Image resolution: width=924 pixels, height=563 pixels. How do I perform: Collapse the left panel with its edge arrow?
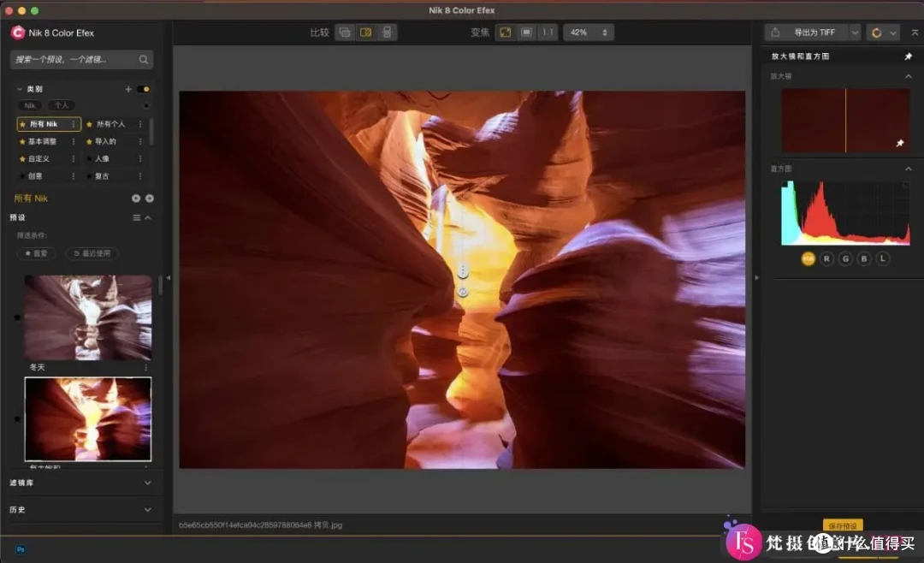[168, 278]
